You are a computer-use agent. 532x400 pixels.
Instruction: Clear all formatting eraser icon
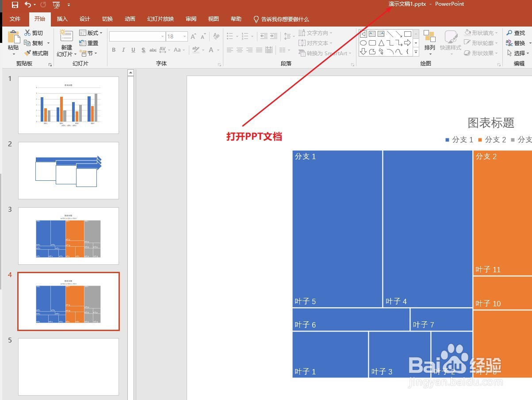click(x=216, y=37)
